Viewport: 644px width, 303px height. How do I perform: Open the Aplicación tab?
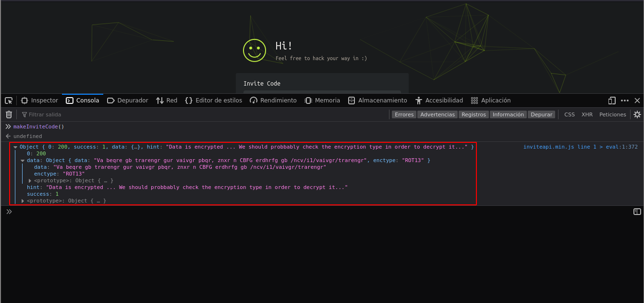491,101
